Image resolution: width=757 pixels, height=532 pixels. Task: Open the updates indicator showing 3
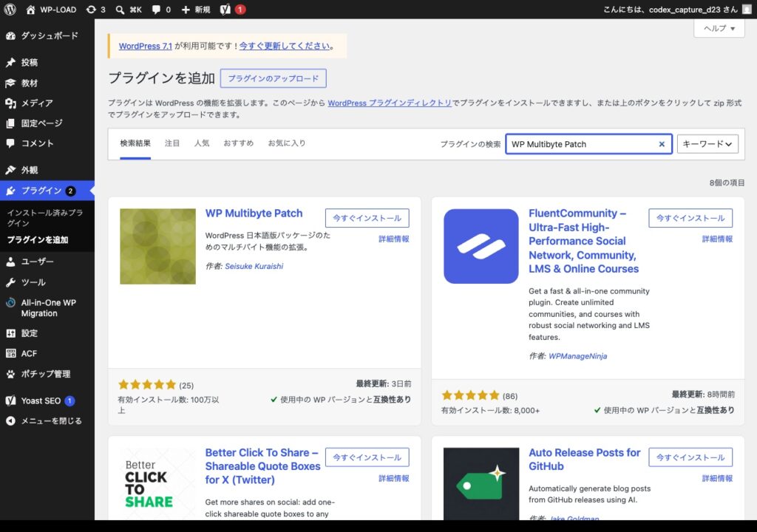pos(95,9)
